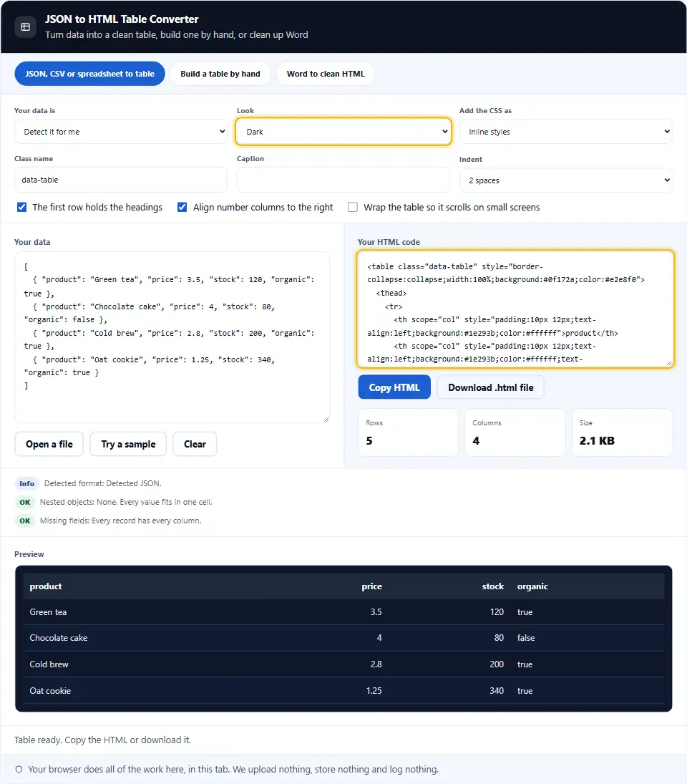Click the resize handle of the HTML code box

click(669, 362)
